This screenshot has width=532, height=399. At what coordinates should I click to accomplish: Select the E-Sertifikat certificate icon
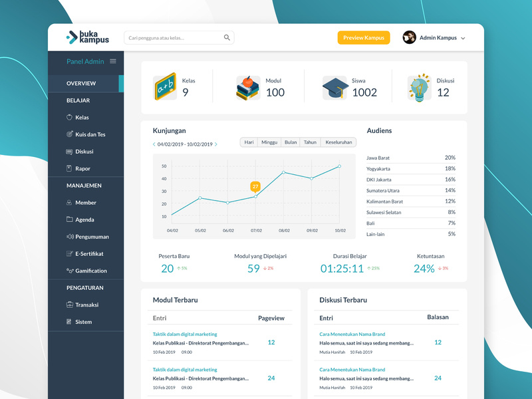70,253
